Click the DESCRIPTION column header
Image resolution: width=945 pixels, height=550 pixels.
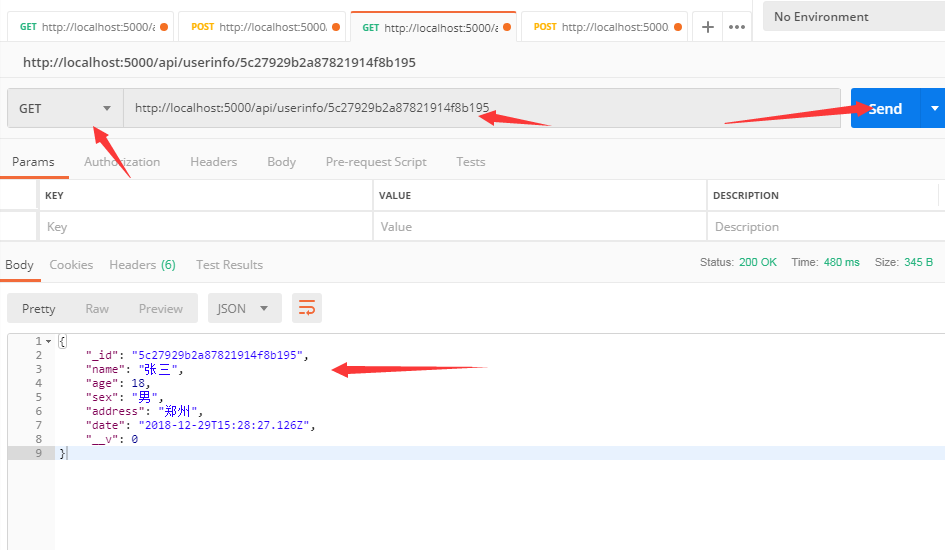[746, 196]
